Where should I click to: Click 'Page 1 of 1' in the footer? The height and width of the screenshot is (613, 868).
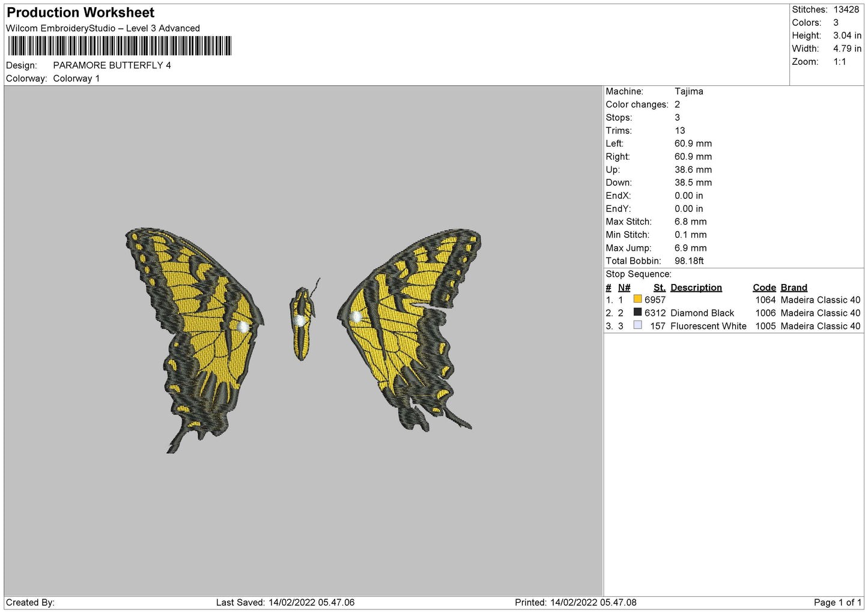[x=837, y=602]
